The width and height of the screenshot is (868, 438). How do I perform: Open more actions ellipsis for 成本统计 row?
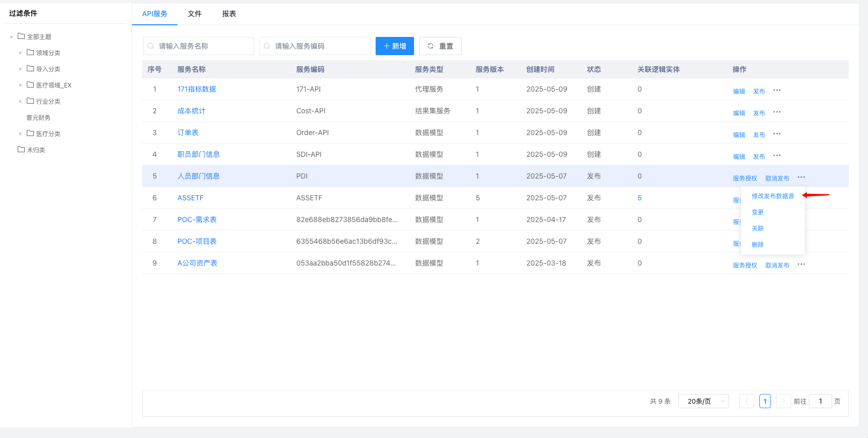[777, 112]
